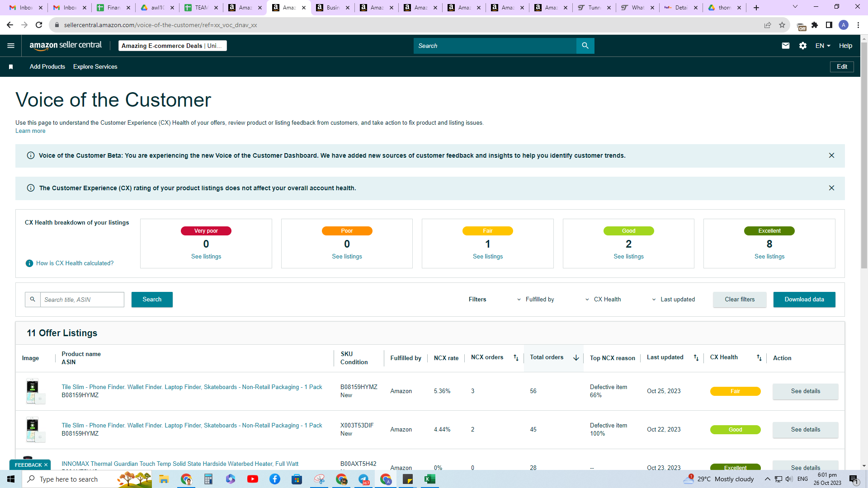This screenshot has height=488, width=868.
Task: Go back to the previous page
Action: pyautogui.click(x=10, y=25)
